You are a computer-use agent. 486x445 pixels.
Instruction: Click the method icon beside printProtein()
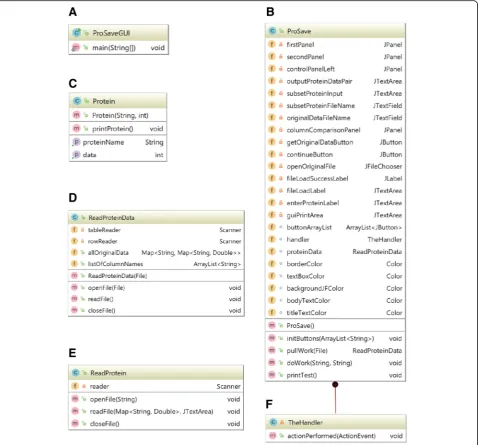(x=76, y=128)
